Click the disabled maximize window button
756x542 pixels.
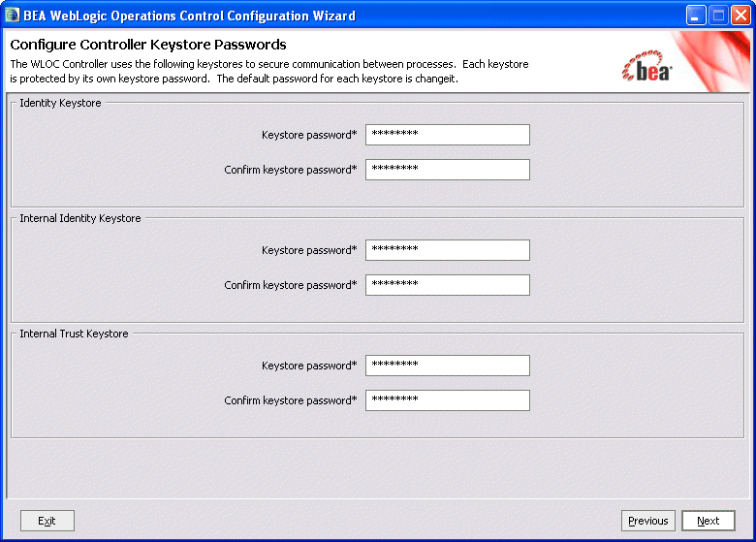718,16
